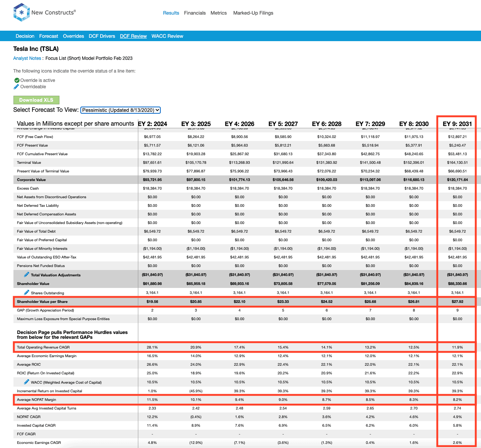
Task: Switch to the WACC Review tab
Action: point(167,36)
